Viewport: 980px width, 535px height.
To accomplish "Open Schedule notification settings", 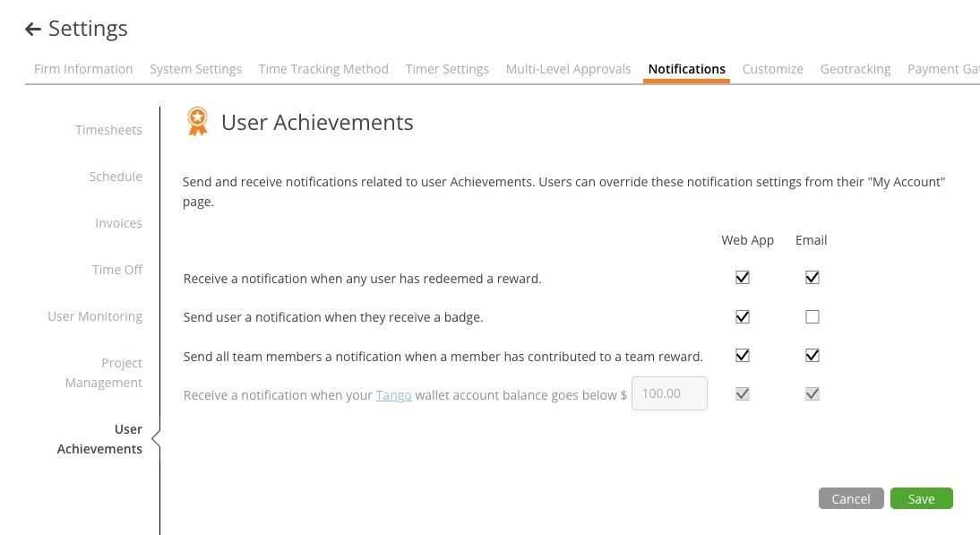I will point(116,177).
